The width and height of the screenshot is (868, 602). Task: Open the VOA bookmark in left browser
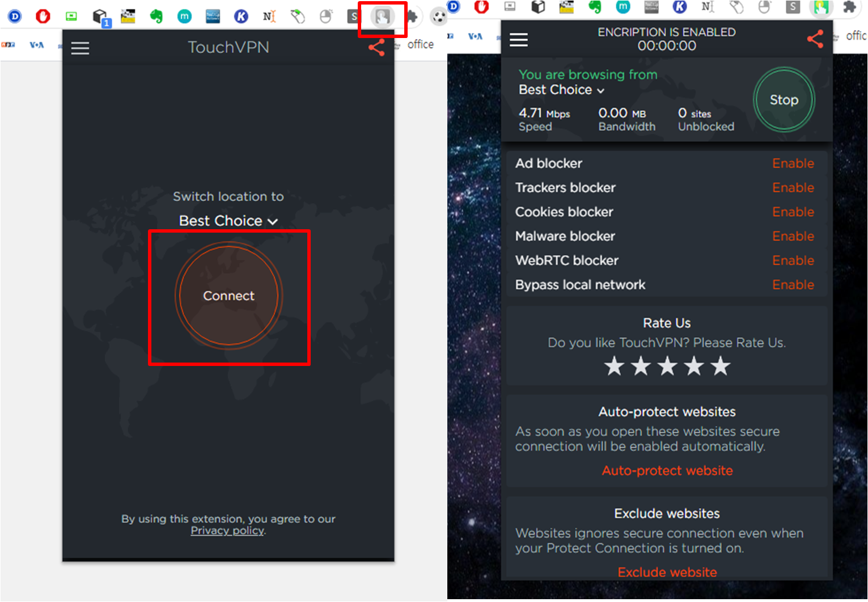click(x=36, y=45)
